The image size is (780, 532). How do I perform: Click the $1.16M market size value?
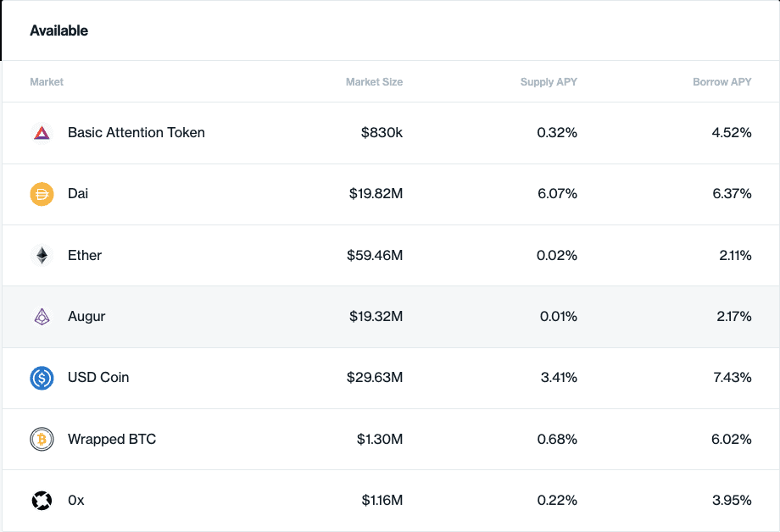coord(382,501)
